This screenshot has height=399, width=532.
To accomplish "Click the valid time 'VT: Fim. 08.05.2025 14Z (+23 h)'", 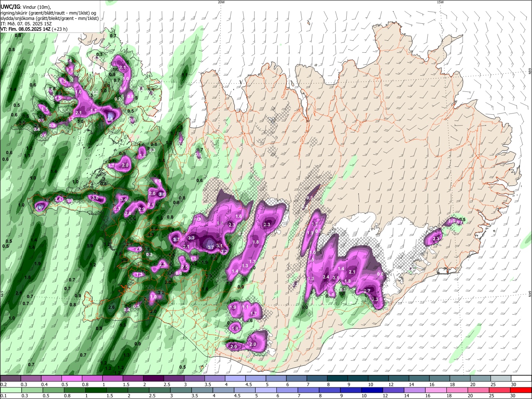I will click(34, 29).
